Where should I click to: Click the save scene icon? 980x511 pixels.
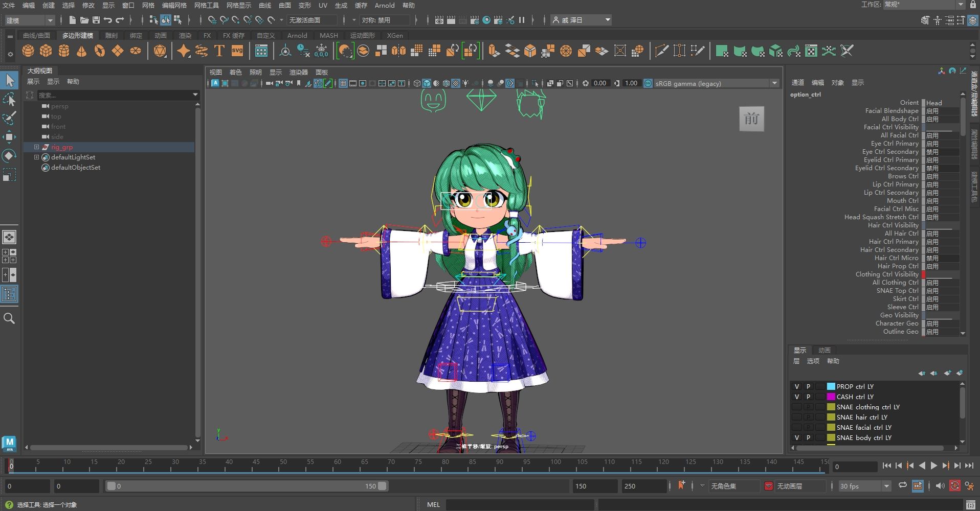pos(96,20)
